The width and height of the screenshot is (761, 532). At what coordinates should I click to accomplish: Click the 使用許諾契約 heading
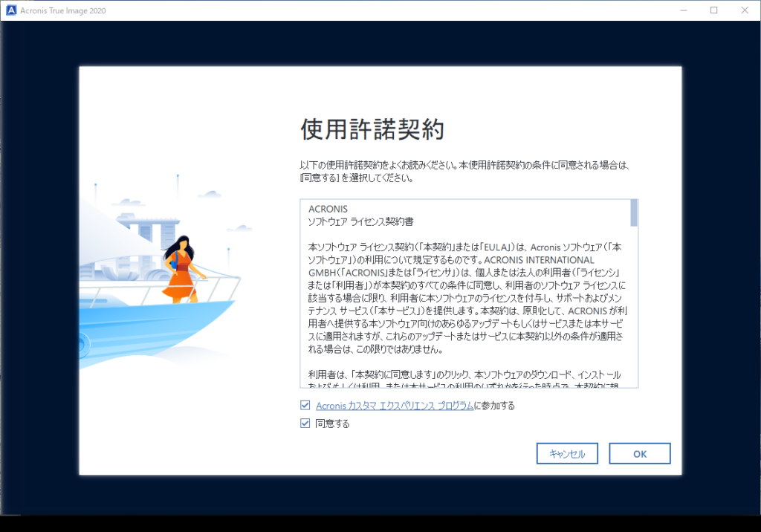[x=372, y=129]
